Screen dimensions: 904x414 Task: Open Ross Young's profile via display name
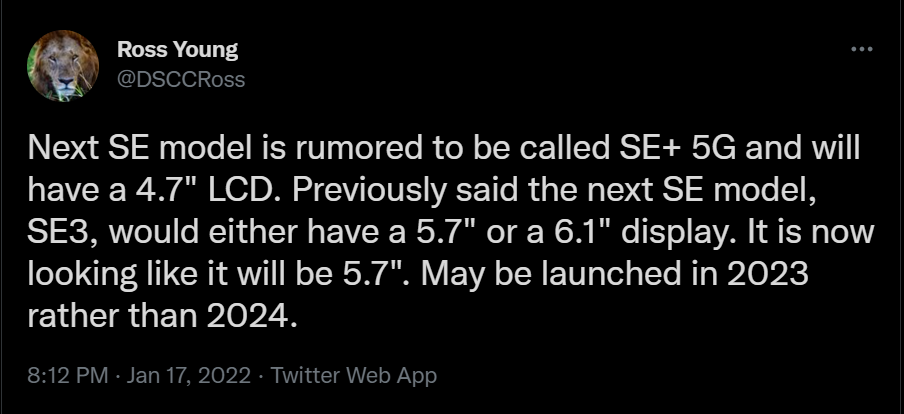pos(178,50)
